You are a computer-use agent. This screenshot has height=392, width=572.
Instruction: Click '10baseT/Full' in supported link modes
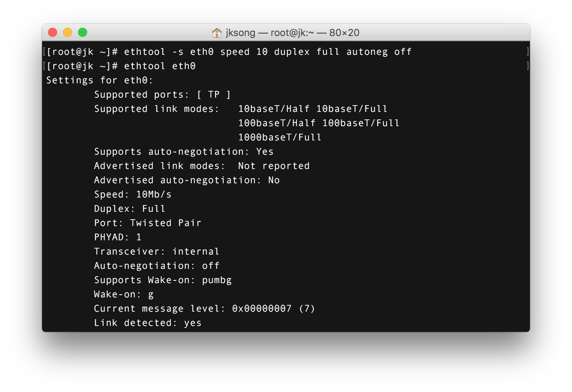[x=352, y=109]
